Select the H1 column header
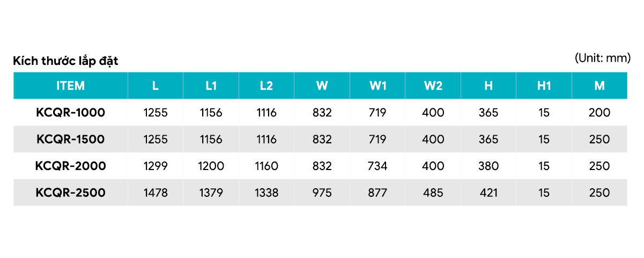Image resolution: width=644 pixels, height=258 pixels. tap(544, 86)
